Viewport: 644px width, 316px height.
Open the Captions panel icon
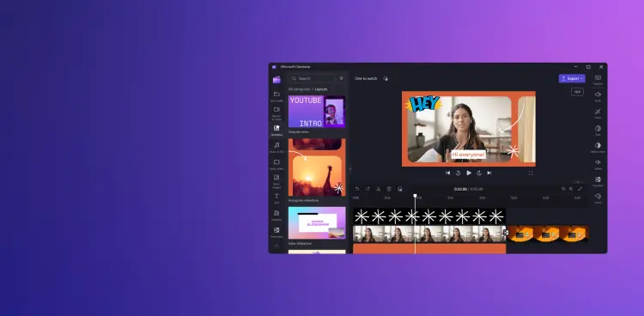(x=598, y=77)
